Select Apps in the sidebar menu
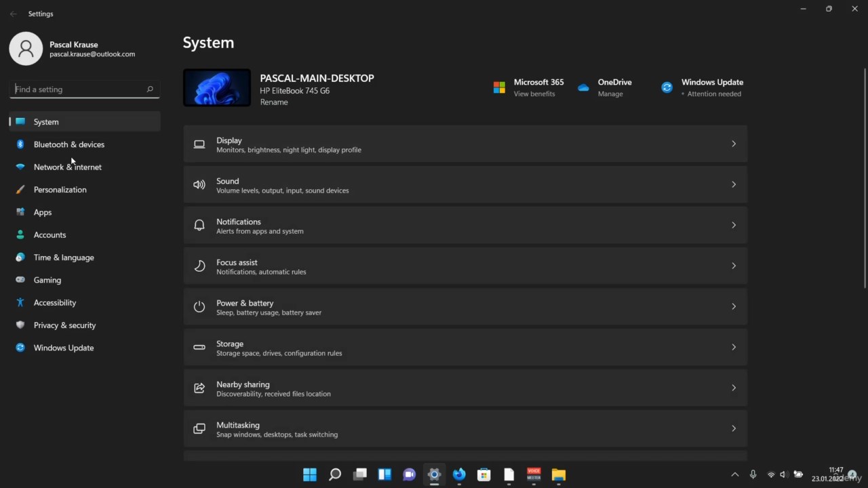This screenshot has height=488, width=868. tap(43, 212)
